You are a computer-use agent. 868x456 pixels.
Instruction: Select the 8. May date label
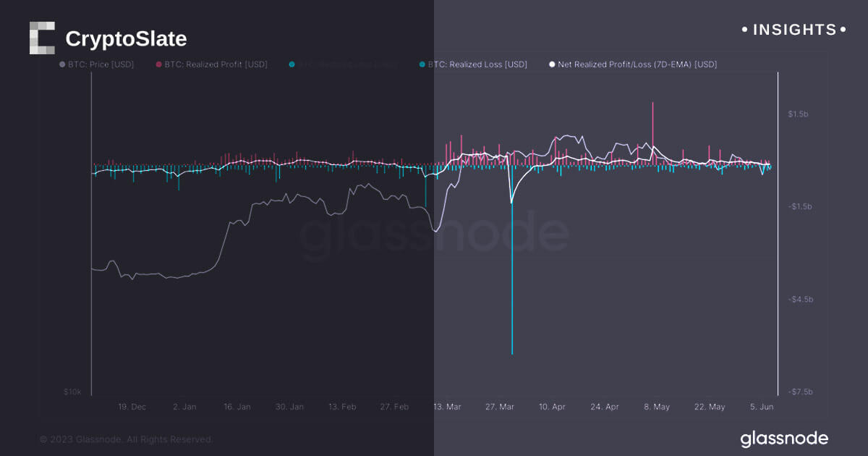[x=657, y=407]
